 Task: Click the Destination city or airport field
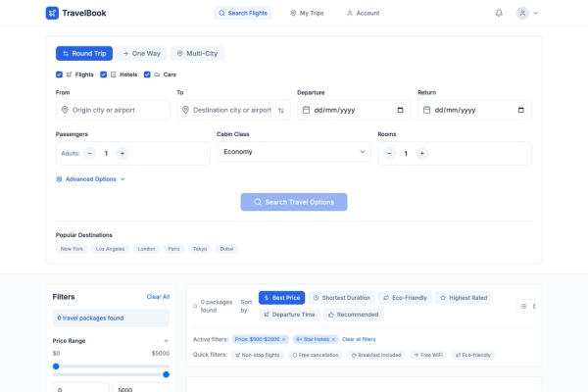pyautogui.click(x=233, y=110)
